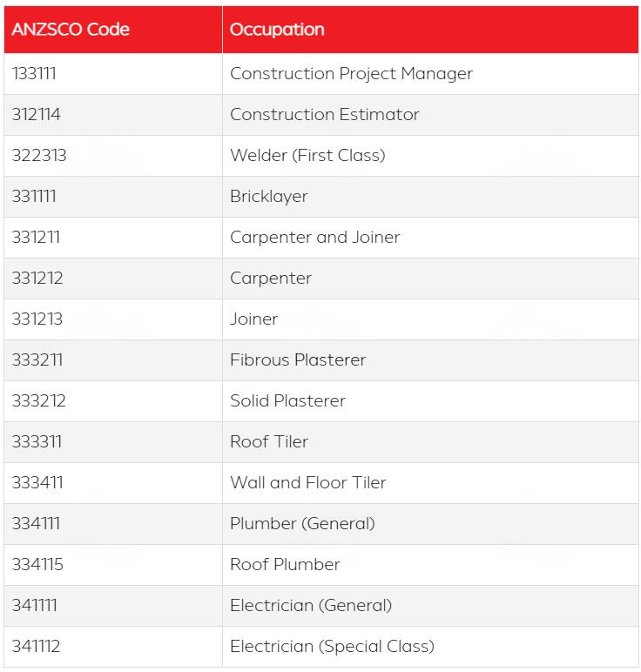Click code 331212 cell
641x672 pixels.
[x=37, y=279]
